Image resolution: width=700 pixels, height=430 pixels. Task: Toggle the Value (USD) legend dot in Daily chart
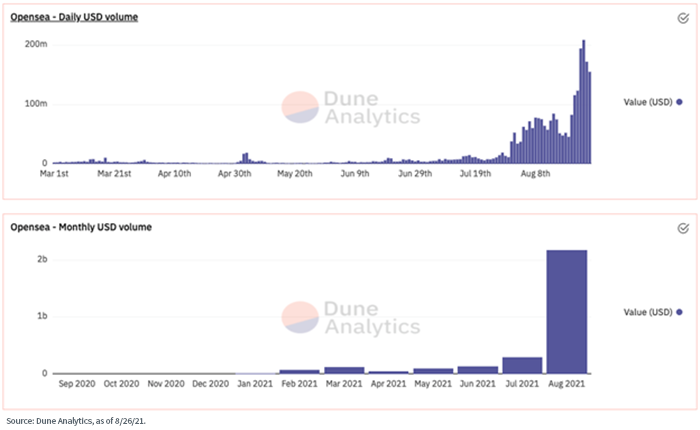coord(679,102)
